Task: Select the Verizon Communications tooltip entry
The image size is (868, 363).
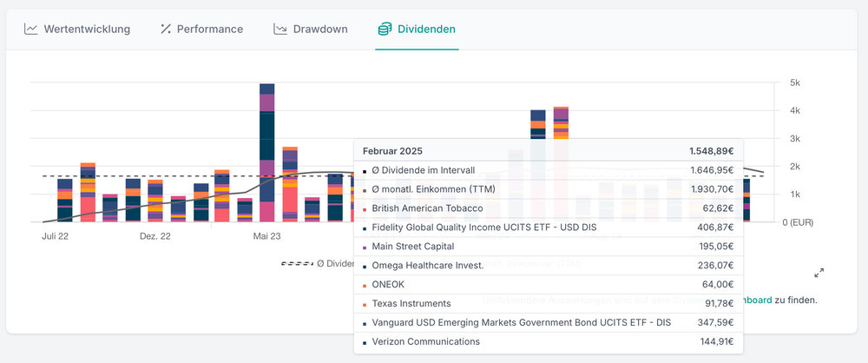Action: point(425,342)
